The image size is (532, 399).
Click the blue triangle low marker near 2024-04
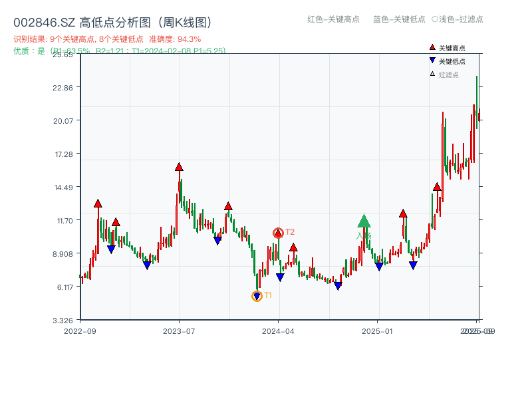(280, 277)
